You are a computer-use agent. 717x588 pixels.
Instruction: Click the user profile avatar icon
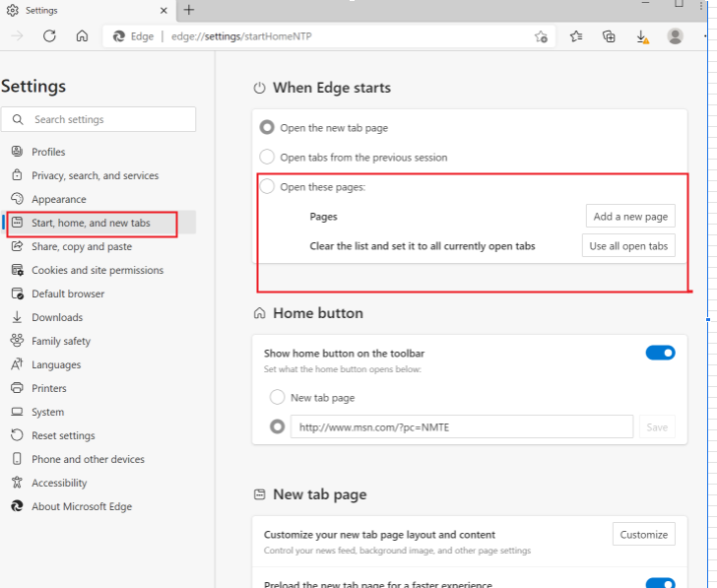tap(675, 36)
